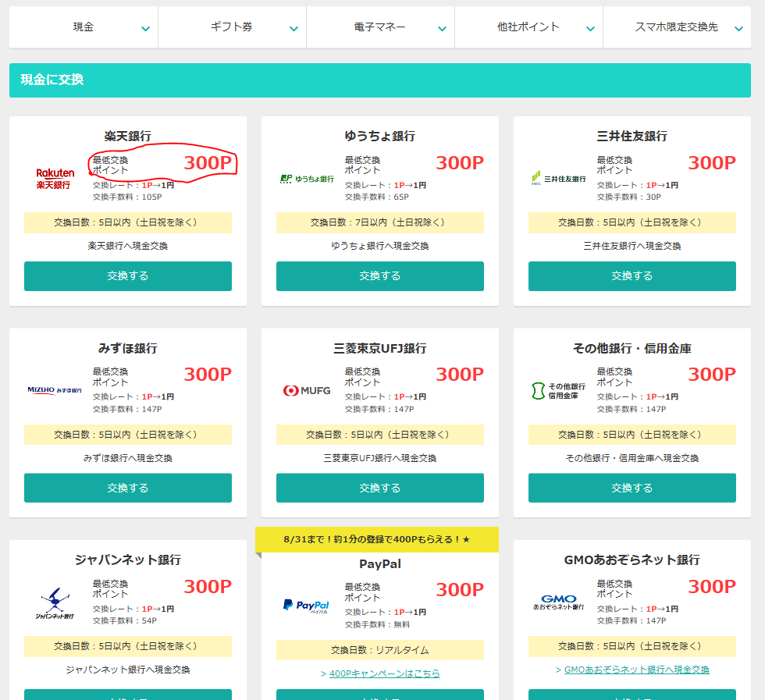Click 交換日数：5日以内 on 楽天銀行 card
Image resolution: width=765 pixels, height=700 pixels.
128,222
